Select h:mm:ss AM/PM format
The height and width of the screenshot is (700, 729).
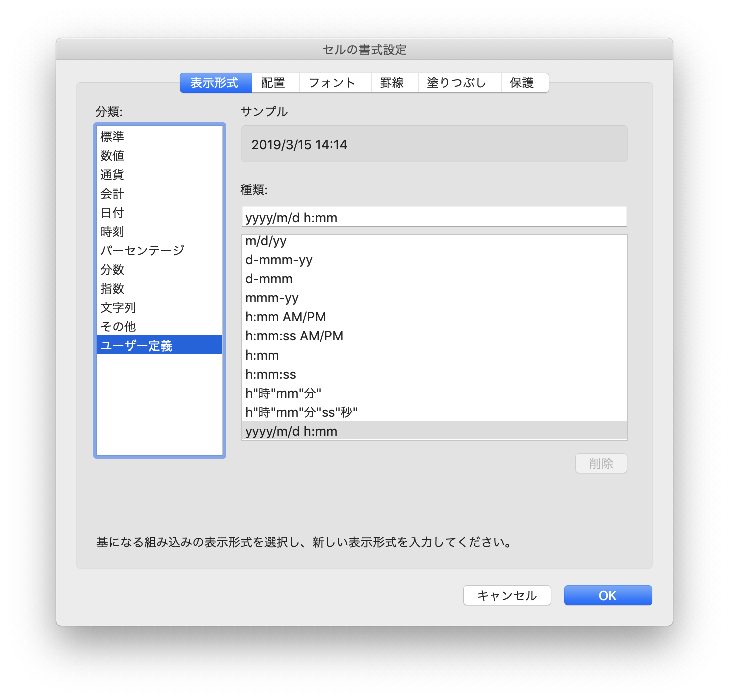434,336
